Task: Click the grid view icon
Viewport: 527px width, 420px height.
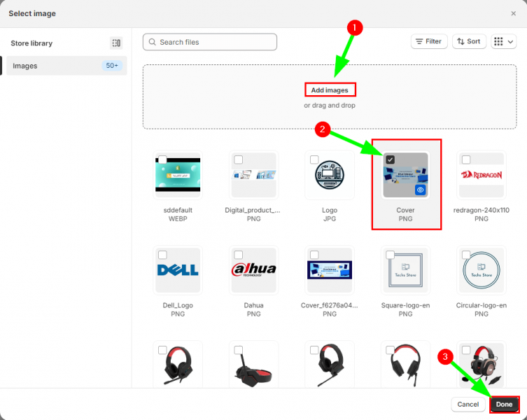Action: (498, 42)
